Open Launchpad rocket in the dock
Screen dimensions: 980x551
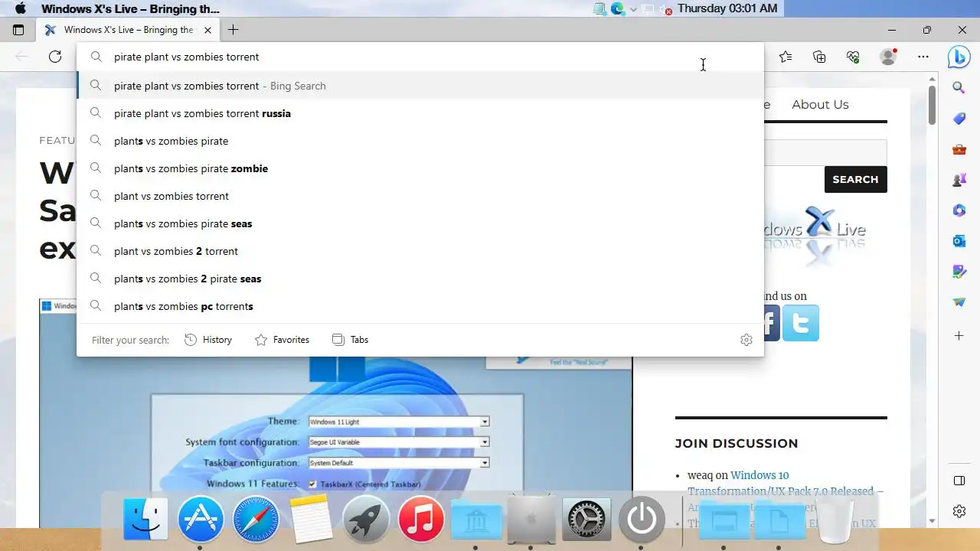point(366,519)
